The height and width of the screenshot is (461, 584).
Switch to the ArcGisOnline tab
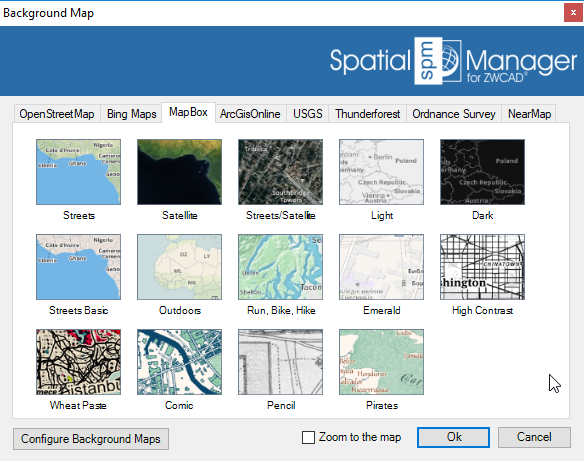click(x=250, y=114)
